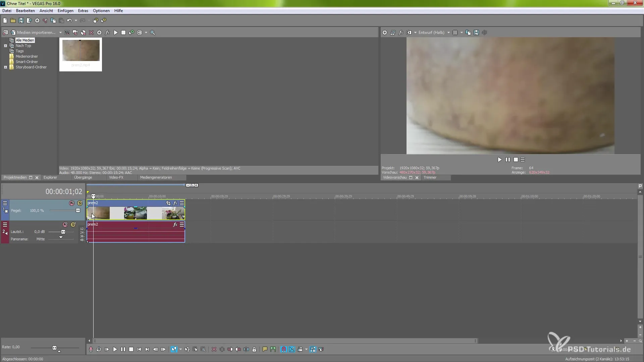Toggle split screen view in preview
This screenshot has width=644, height=362.
click(409, 33)
